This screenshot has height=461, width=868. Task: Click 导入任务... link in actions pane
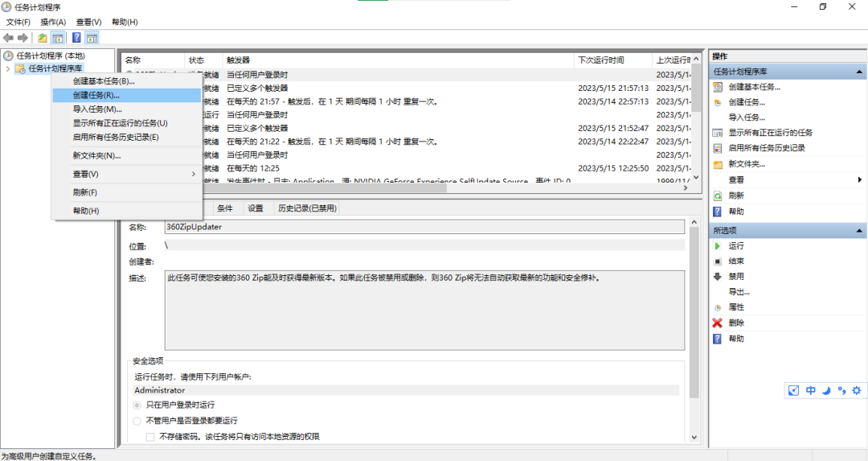pos(747,117)
